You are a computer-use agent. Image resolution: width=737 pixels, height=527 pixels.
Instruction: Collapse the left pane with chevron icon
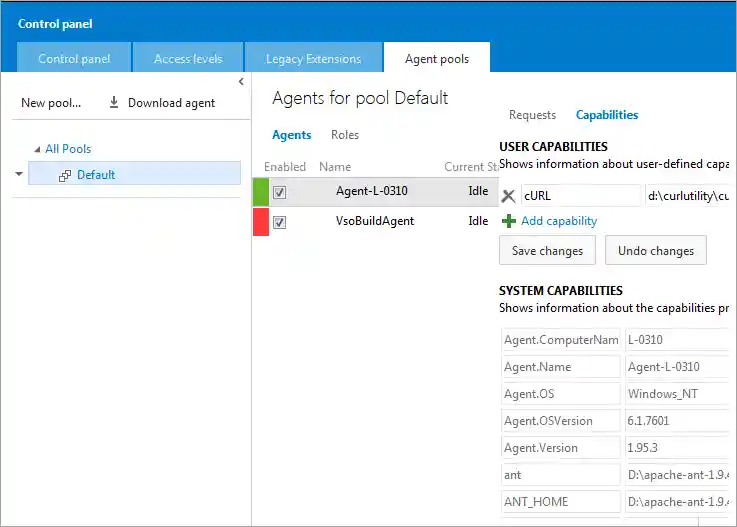(x=241, y=81)
